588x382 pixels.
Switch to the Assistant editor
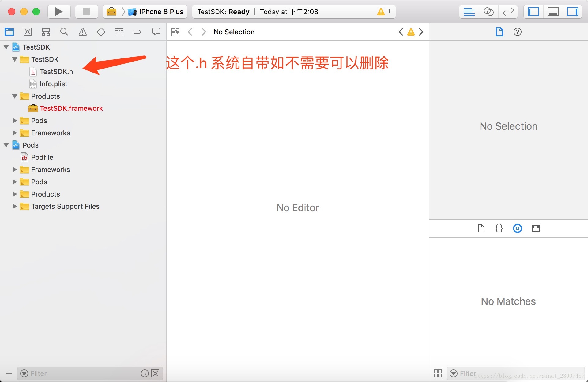coord(488,12)
